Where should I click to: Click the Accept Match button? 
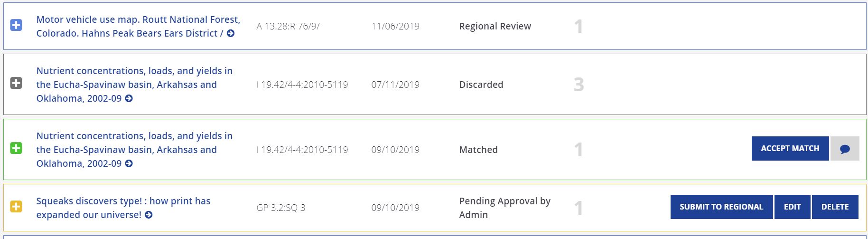(x=790, y=149)
